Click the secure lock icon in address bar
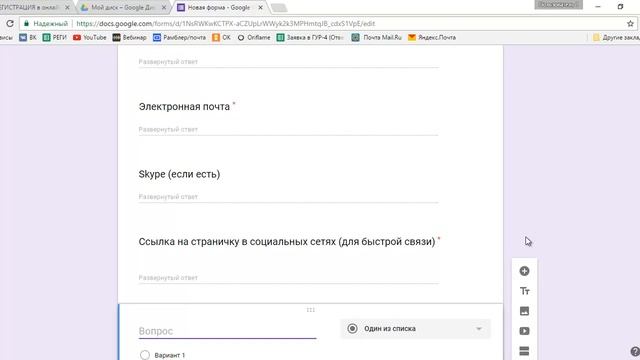640x360 pixels. click(x=27, y=24)
